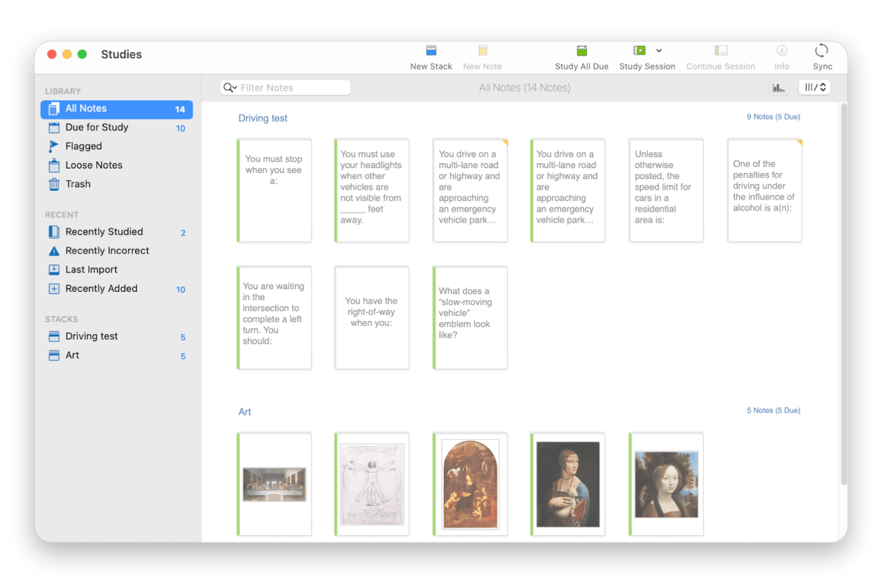Expand the Filter Notes search options
Image resolution: width=882 pixels, height=588 pixels.
(230, 88)
